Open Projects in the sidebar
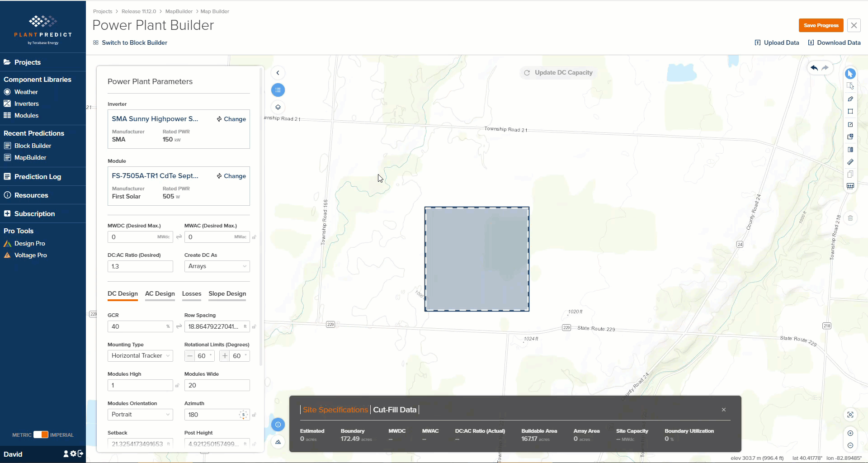Screen dimensions: 868x463 tap(27, 62)
